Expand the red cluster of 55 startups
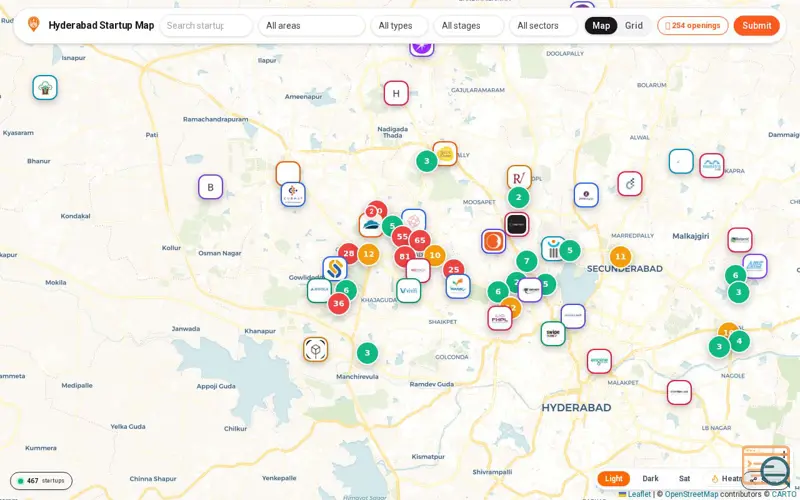Screen dimensions: 800x500 pos(402,237)
